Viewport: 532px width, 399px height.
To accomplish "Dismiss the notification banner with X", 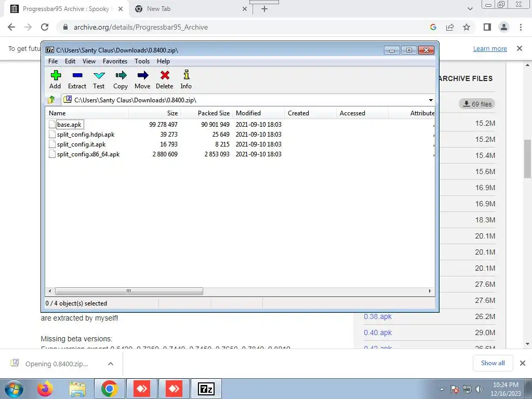I will click(520, 48).
